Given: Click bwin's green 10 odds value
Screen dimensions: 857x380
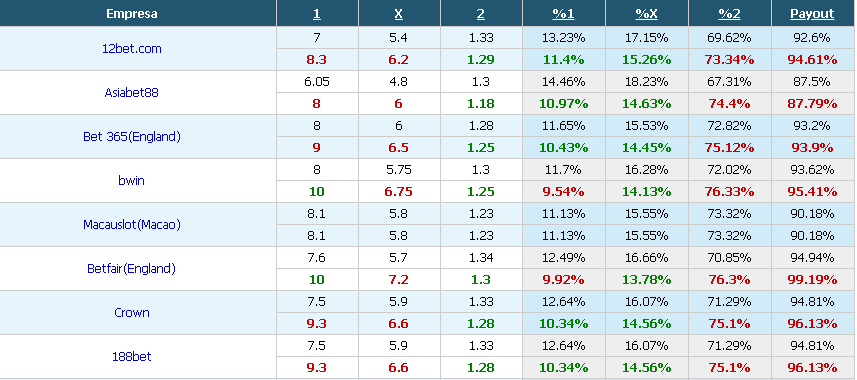Looking at the screenshot, I should click(x=316, y=192).
